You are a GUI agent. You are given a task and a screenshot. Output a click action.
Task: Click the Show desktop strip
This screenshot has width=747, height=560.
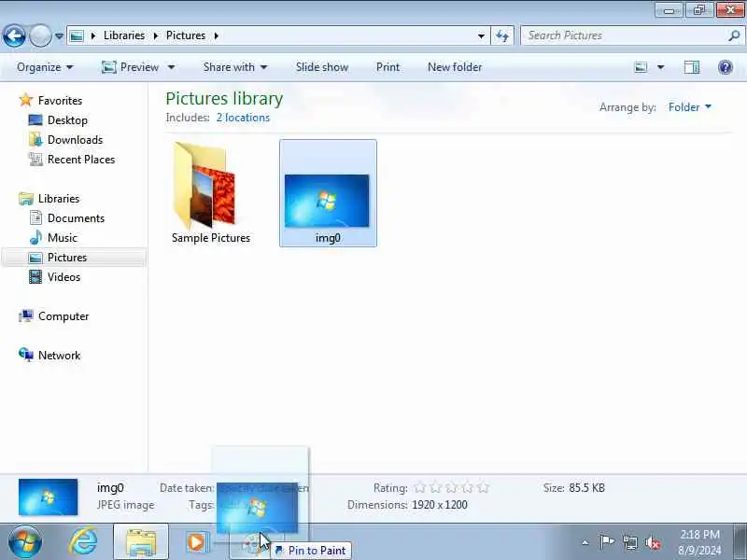point(741,542)
